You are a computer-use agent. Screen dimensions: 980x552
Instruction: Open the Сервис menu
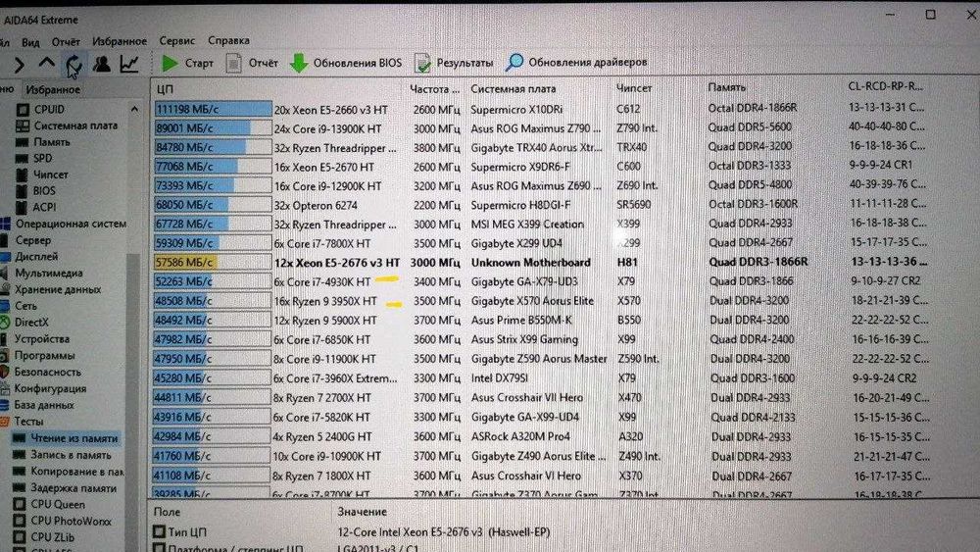176,40
